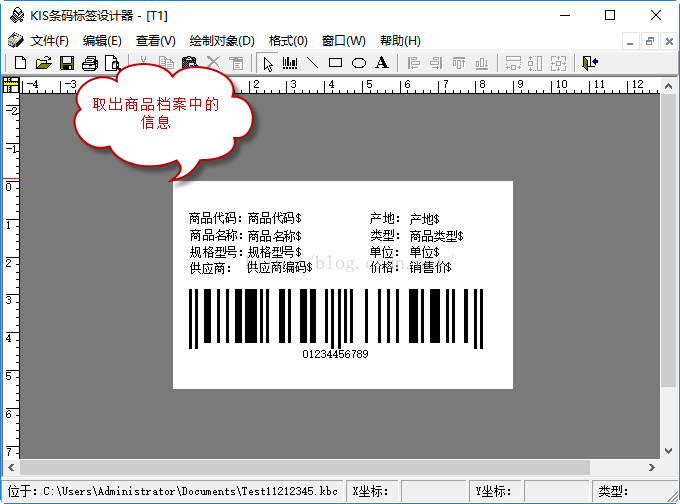Click the horizontal scrollbar right arrow
680x504 pixels.
pos(652,468)
